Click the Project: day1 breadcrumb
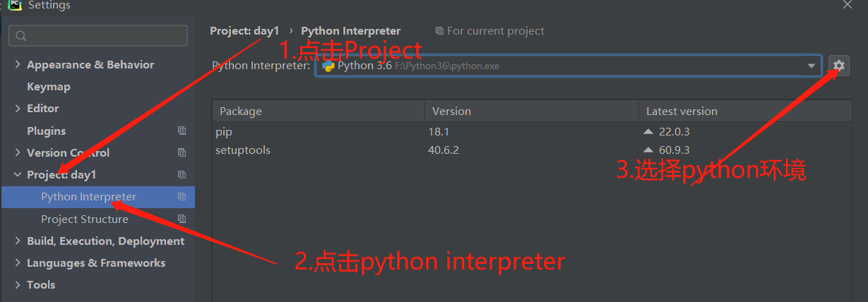The image size is (868, 302). click(244, 31)
